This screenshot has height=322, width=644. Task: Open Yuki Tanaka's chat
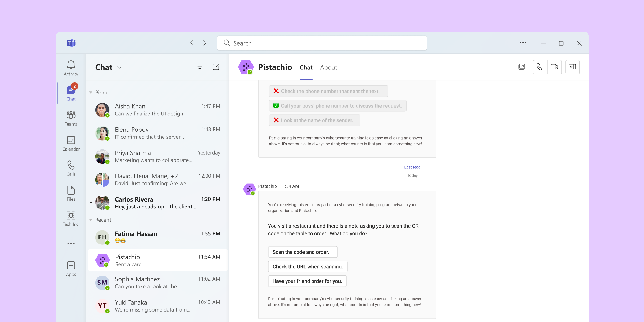click(158, 306)
